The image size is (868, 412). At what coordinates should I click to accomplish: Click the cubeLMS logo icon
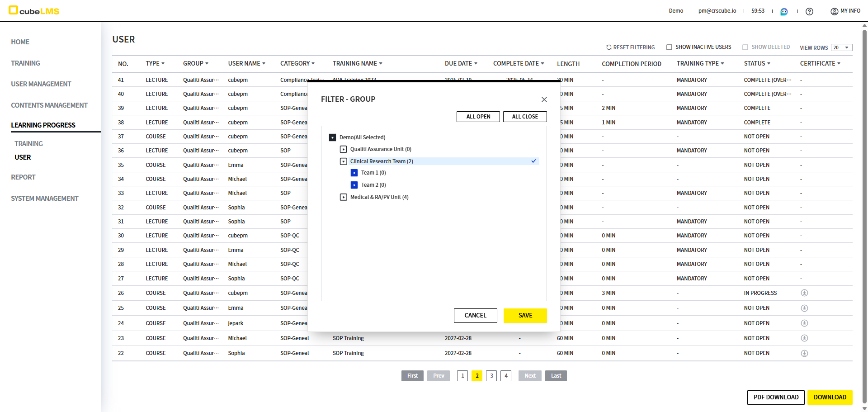coord(14,10)
